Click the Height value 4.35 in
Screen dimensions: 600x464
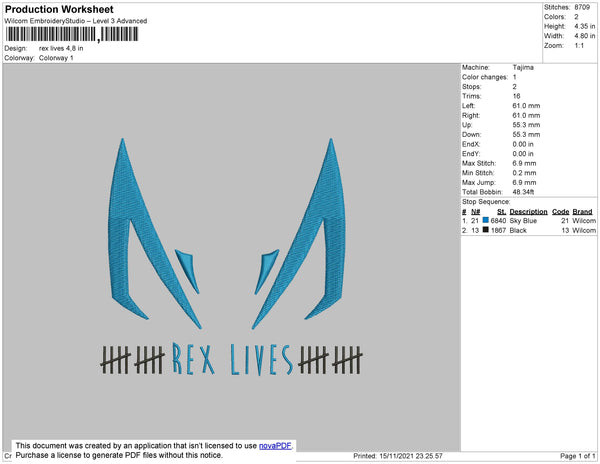[585, 26]
